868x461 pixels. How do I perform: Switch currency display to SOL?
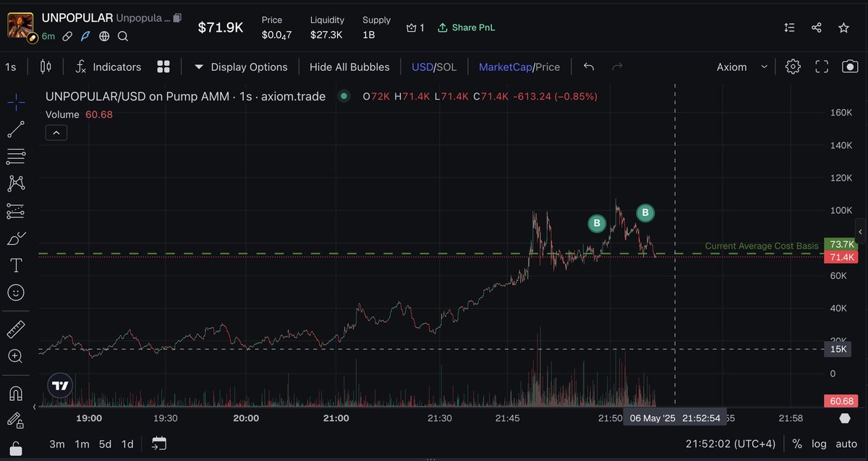tap(446, 66)
